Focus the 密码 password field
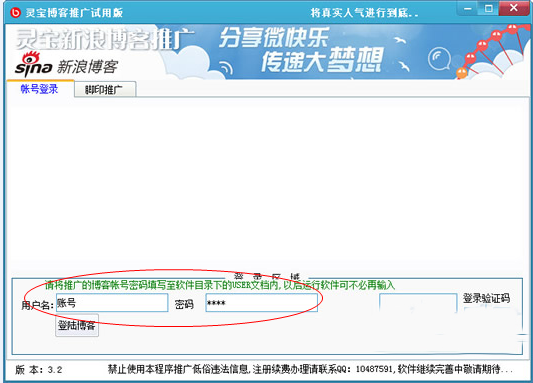Image resolution: width=533 pixels, height=383 pixels. (x=261, y=302)
